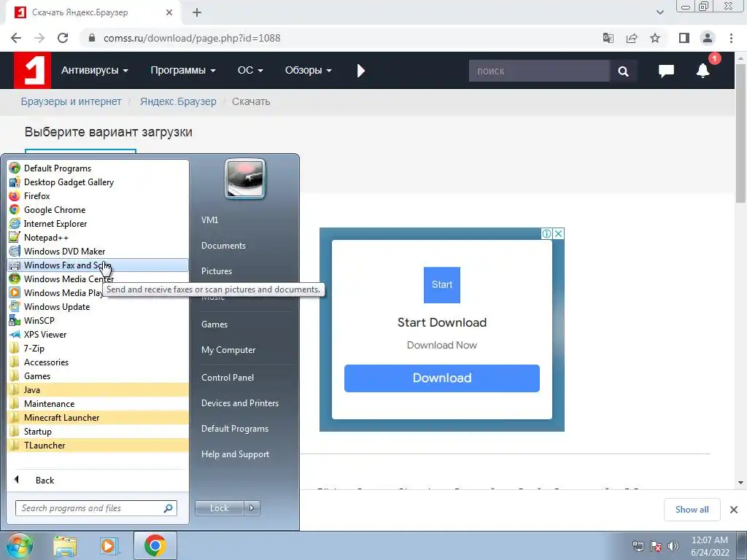Open Windows DVD Maker
The width and height of the screenshot is (747, 560).
coord(98,251)
